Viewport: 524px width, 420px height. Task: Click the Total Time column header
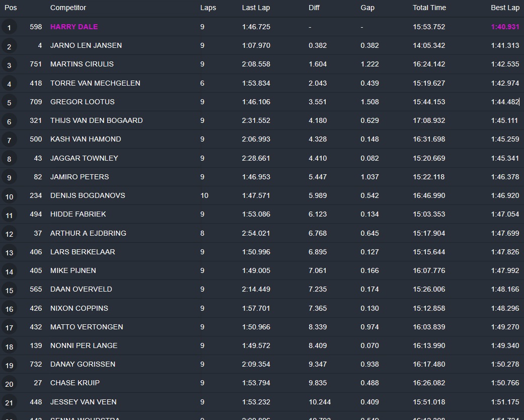tap(429, 8)
